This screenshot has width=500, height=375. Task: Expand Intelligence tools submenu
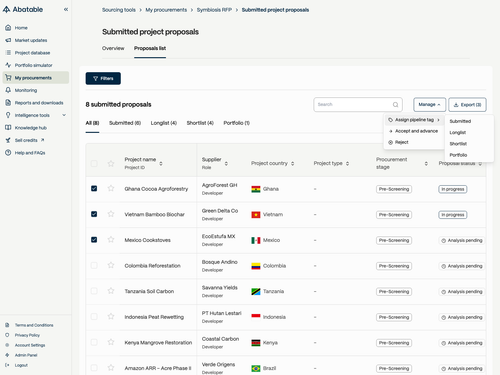tap(64, 115)
